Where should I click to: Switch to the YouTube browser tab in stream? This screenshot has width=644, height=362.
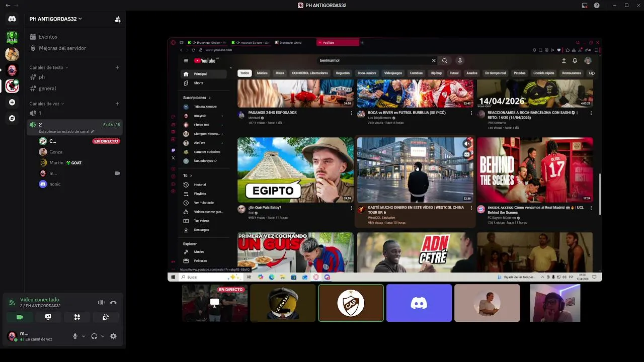pos(338,43)
